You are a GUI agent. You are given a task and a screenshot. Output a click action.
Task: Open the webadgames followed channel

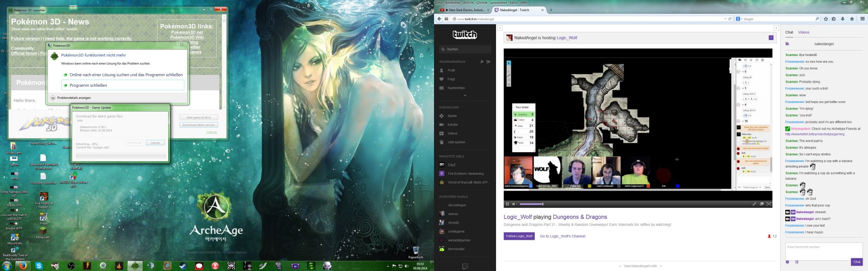pos(459,240)
